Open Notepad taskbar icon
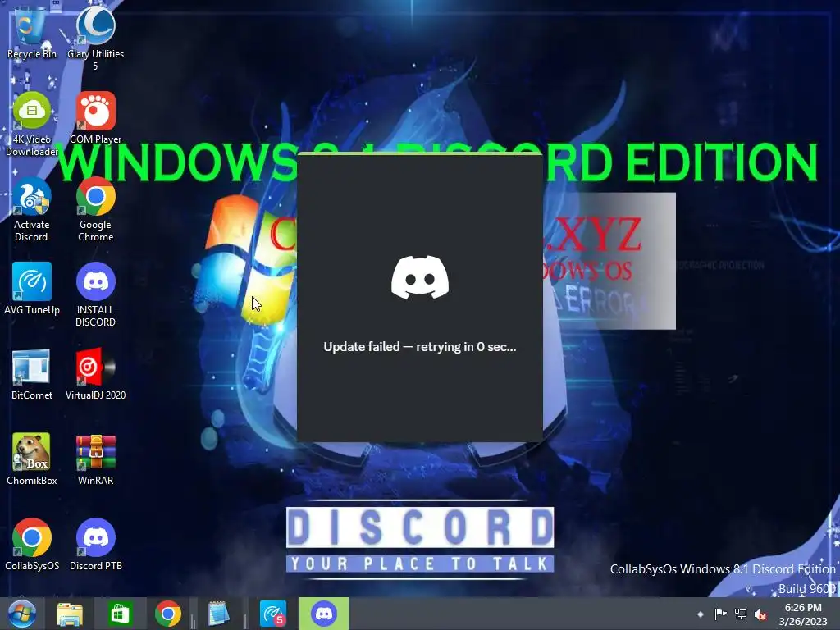 coord(218,614)
